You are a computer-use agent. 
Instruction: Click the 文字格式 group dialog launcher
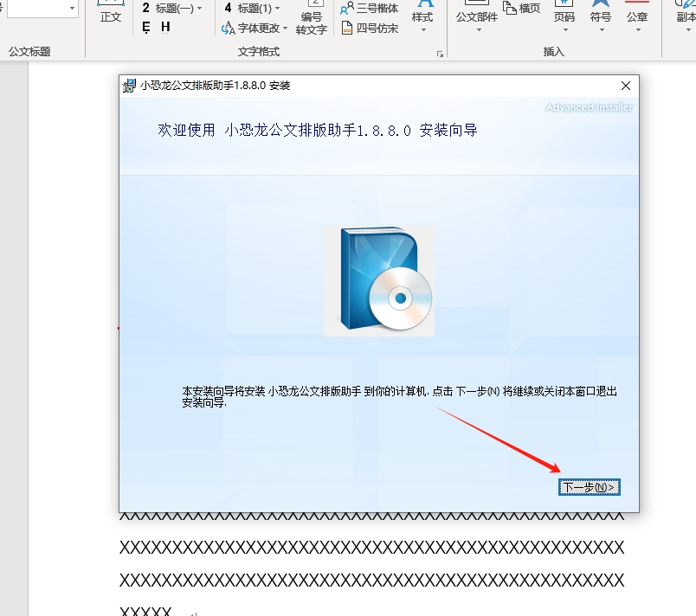coord(440,54)
